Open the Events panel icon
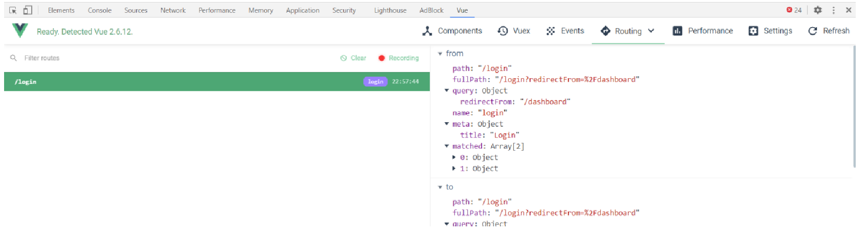Image resolution: width=868 pixels, height=234 pixels. click(x=565, y=31)
